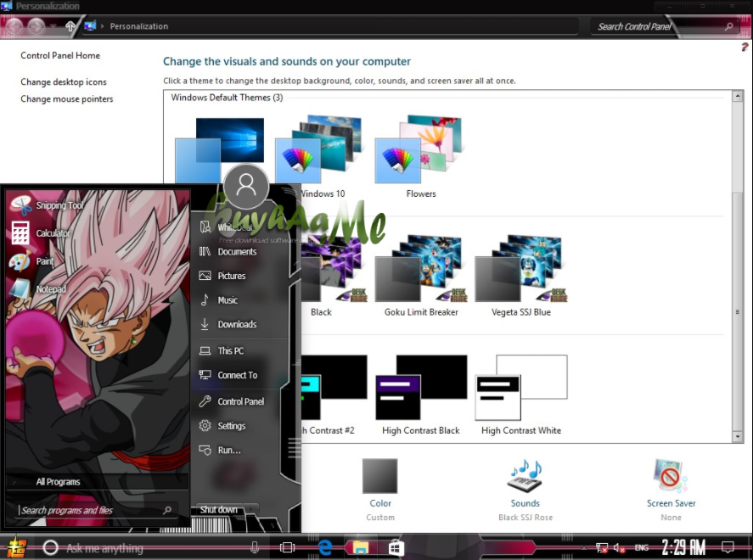The image size is (753, 560).
Task: Open Pictures folder from Start menu
Action: [222, 276]
